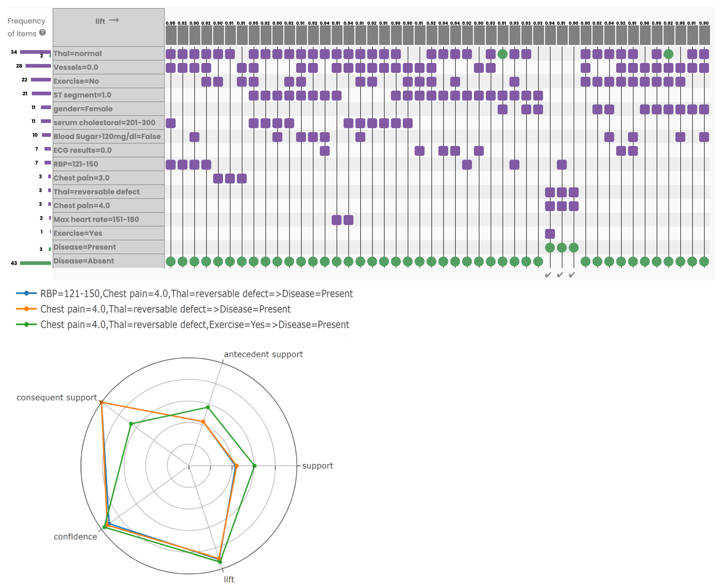Screen dimensions: 720x588
Task: Click the lift sort arrow in header
Action: pos(114,20)
